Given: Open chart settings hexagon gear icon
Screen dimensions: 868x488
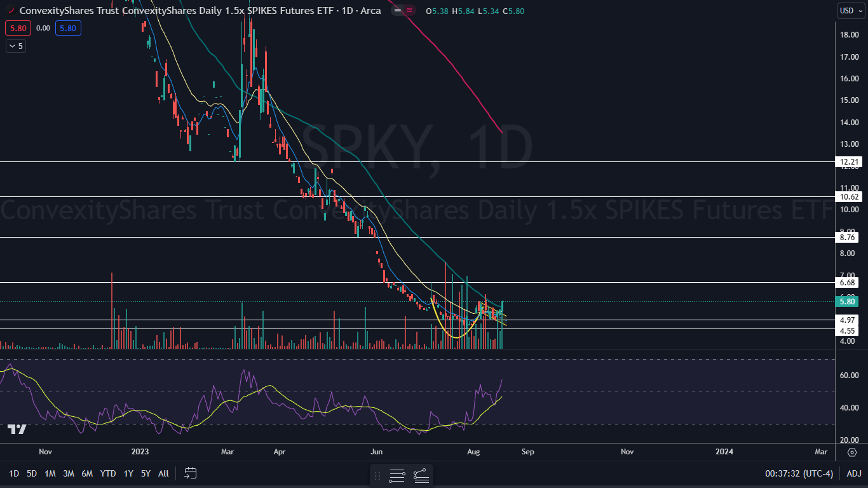Looking at the screenshot, I should pos(852,452).
